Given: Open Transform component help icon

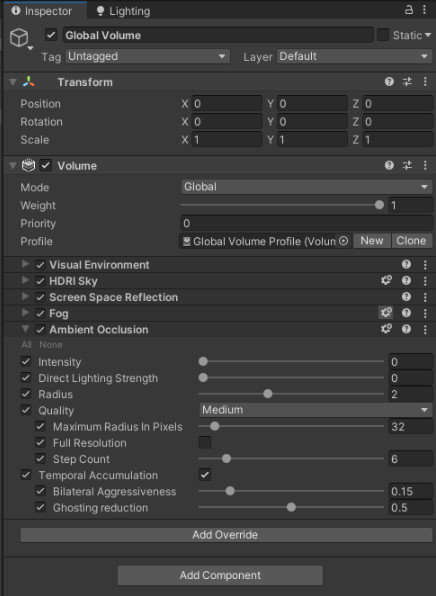Looking at the screenshot, I should coord(389,82).
